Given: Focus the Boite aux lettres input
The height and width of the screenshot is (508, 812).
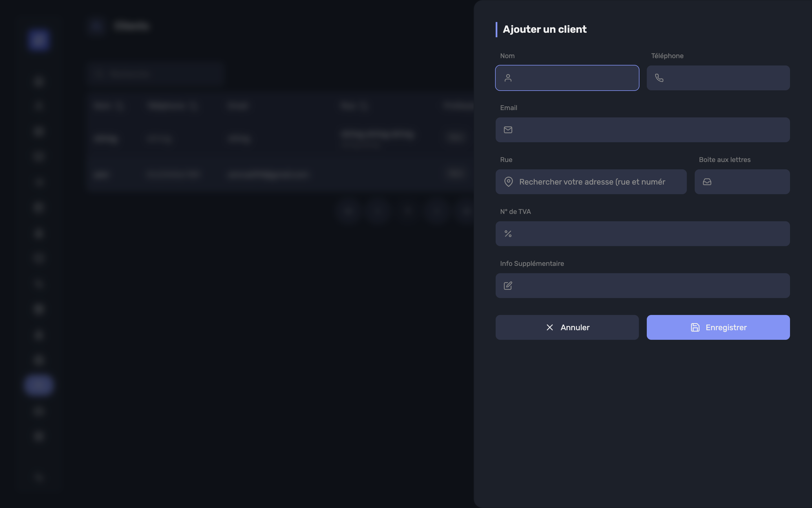Looking at the screenshot, I should (x=742, y=182).
